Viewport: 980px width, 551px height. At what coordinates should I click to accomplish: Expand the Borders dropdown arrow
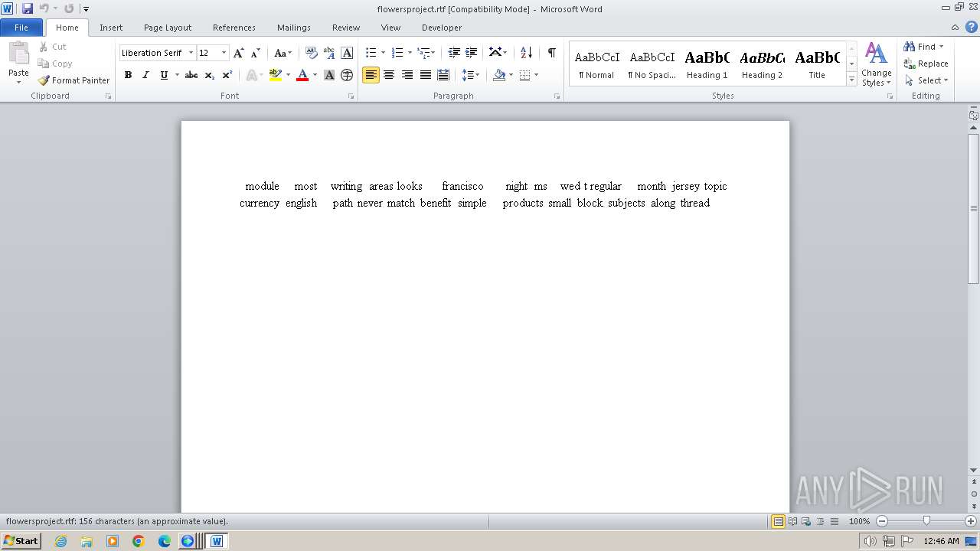coord(536,75)
